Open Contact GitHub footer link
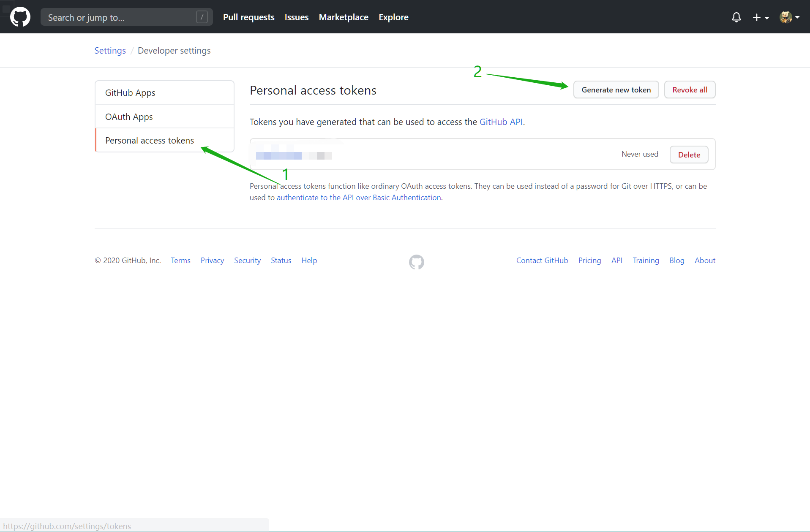810x532 pixels. pos(542,261)
